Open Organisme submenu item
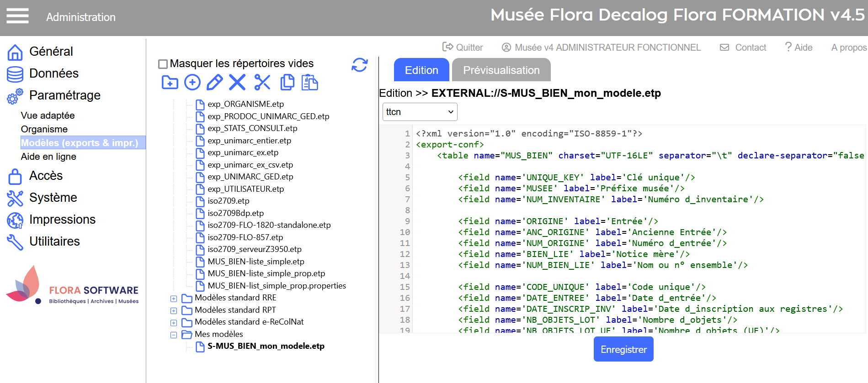 [44, 129]
